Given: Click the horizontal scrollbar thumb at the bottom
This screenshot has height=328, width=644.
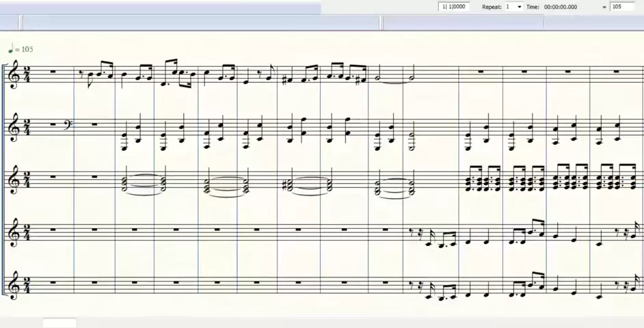Looking at the screenshot, I should [59, 323].
